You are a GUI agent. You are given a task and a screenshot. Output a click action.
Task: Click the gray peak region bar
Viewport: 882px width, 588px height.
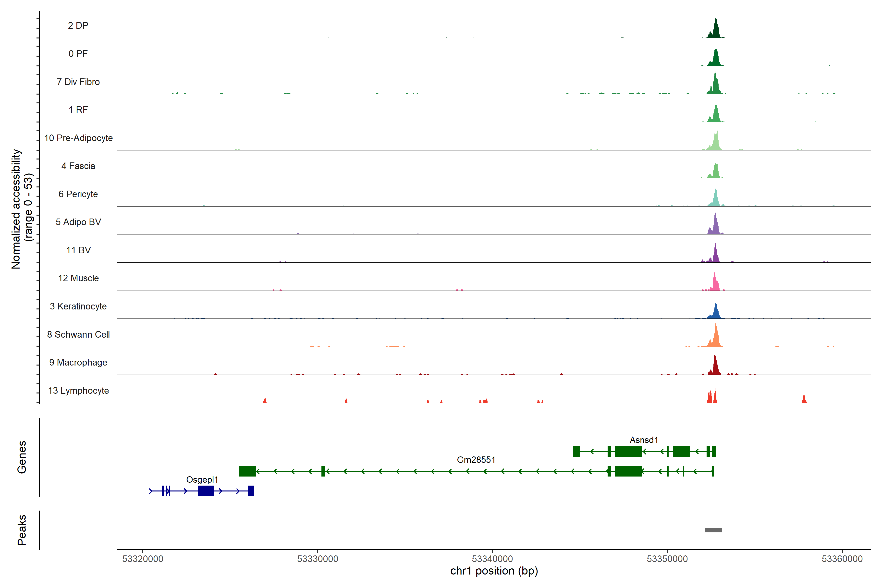(x=713, y=530)
